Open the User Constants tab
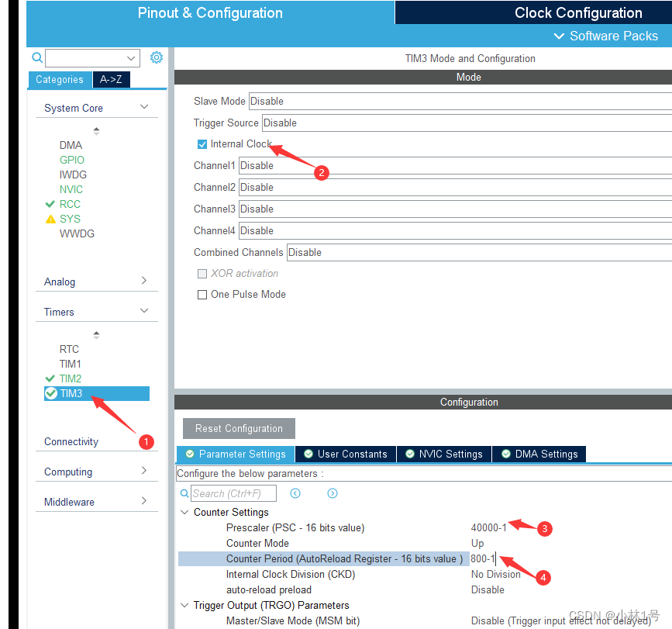 click(x=346, y=454)
